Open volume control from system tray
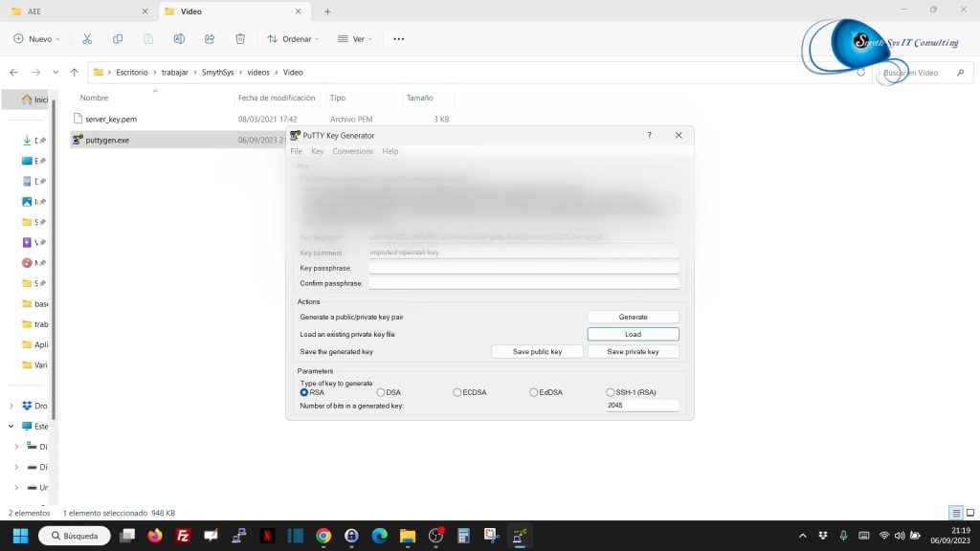Screen dimensions: 980x551 (900, 536)
